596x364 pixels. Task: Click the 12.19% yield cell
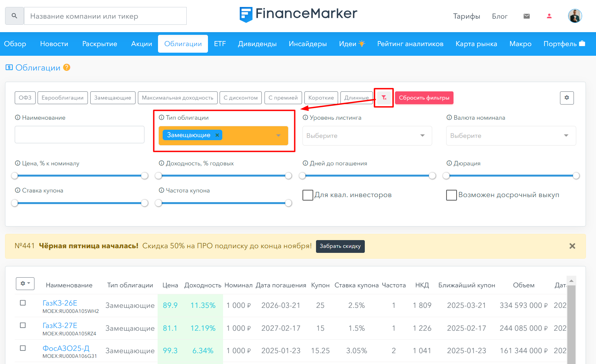[203, 328]
